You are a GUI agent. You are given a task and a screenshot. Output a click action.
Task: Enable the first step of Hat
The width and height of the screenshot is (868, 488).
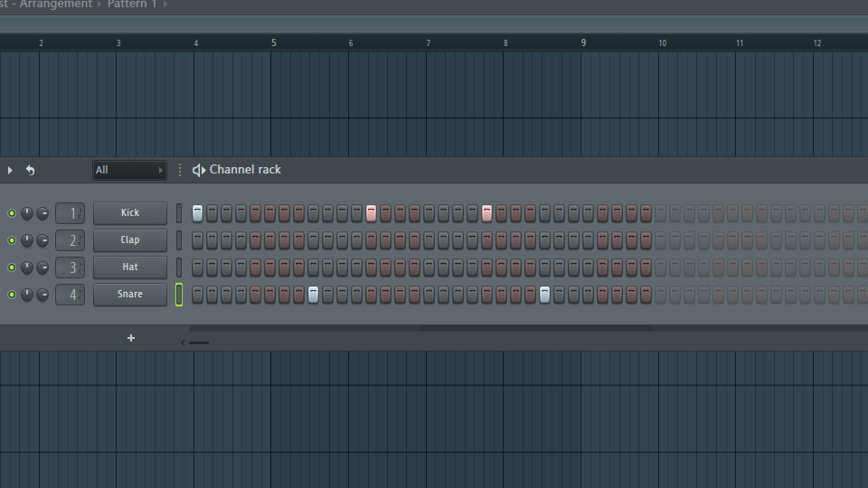[198, 267]
